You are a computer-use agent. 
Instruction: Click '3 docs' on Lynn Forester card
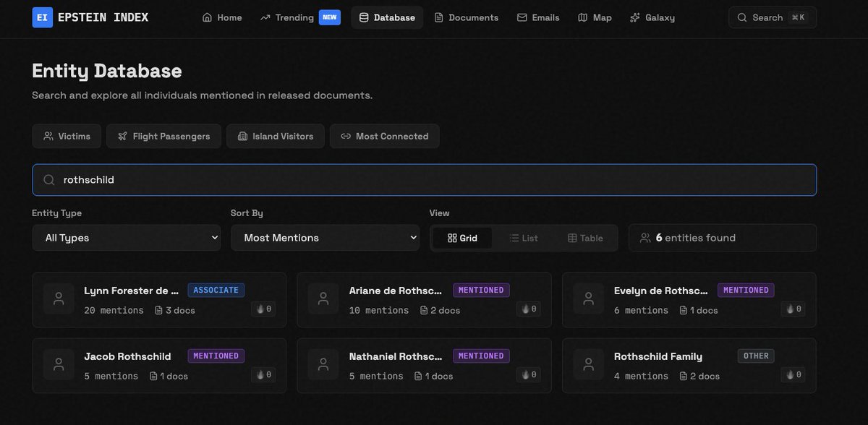[x=175, y=310]
